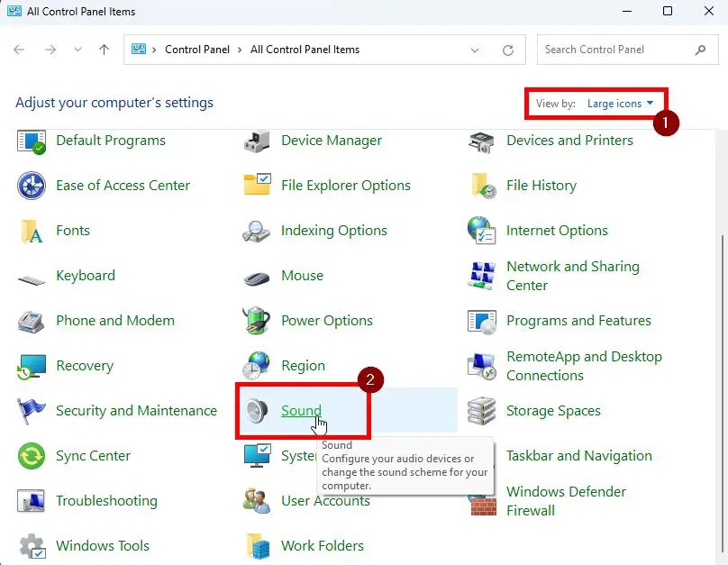Screen dimensions: 728x565
Task: Click the Recovery icon
Action: point(32,367)
